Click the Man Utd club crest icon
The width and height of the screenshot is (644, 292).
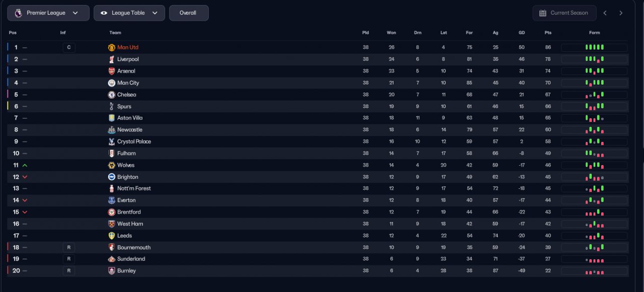point(112,47)
